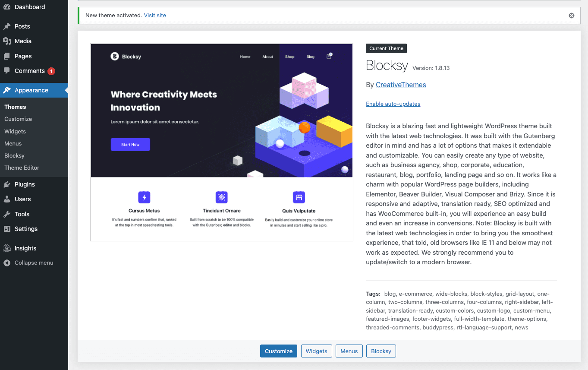This screenshot has width=588, height=370.
Task: Click the Blocksy theme title heading
Action: point(387,66)
